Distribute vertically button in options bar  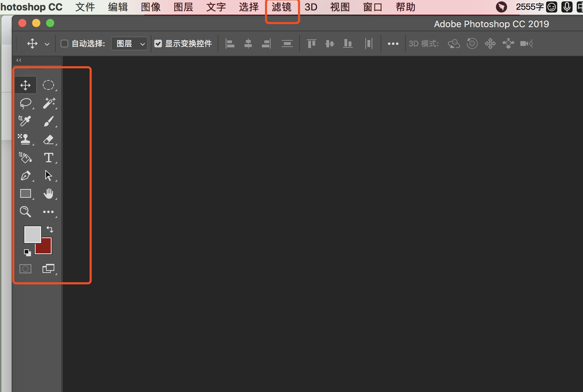[287, 44]
